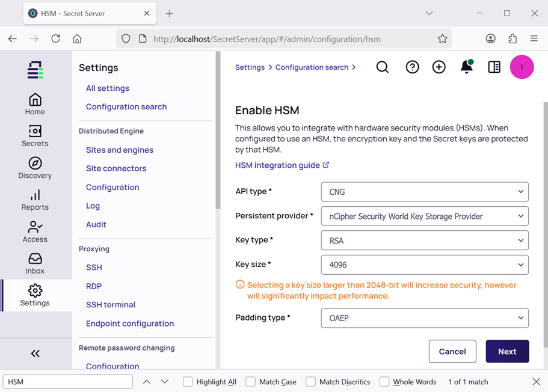Open the HSM integration guide link
Screen dimensions: 548x392
point(282,165)
